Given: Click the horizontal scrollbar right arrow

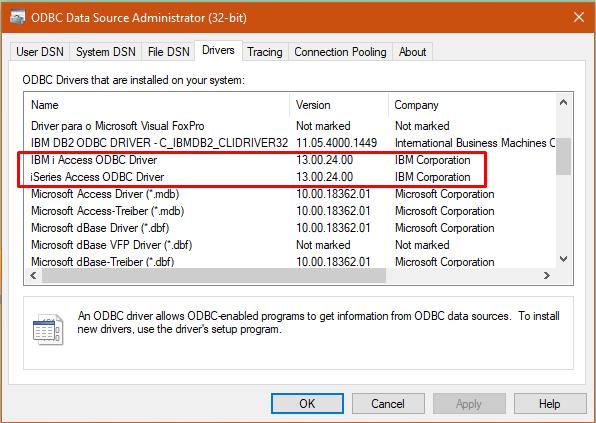Looking at the screenshot, I should [547, 276].
